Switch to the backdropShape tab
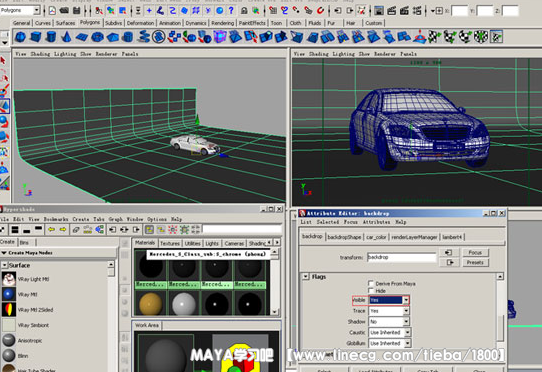542x372 pixels. coord(344,237)
